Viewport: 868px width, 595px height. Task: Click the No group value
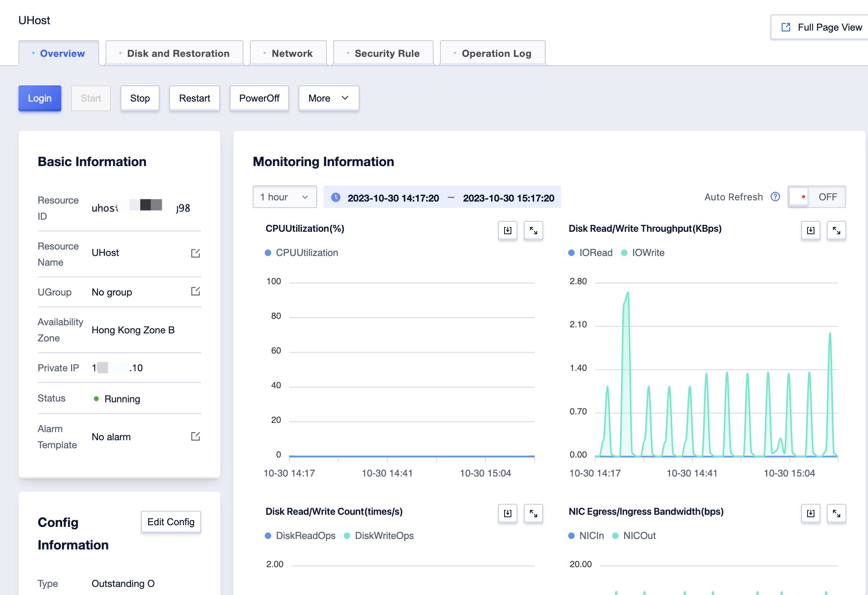coord(112,292)
